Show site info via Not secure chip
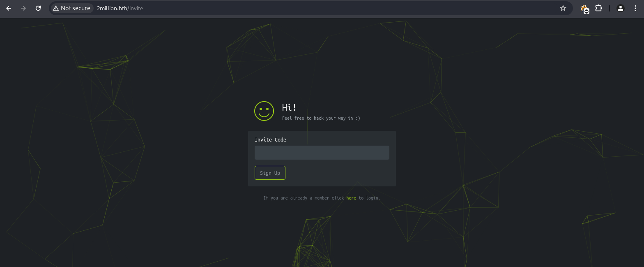This screenshot has height=267, width=644. pos(71,8)
